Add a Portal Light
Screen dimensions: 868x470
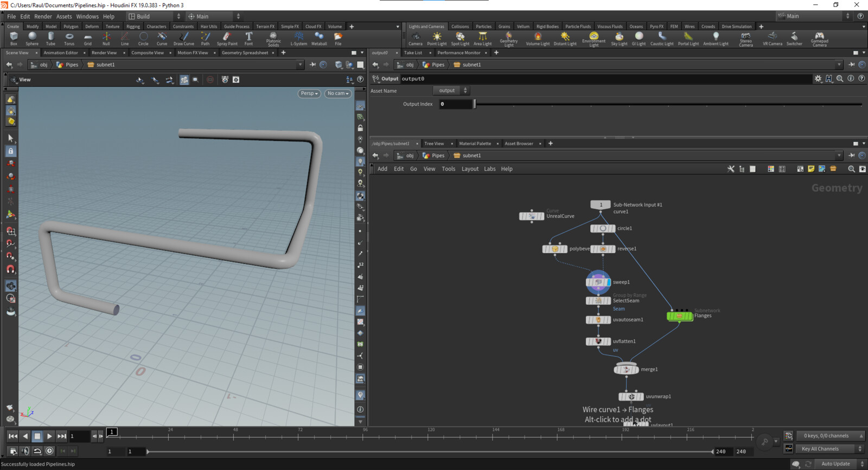click(x=688, y=38)
